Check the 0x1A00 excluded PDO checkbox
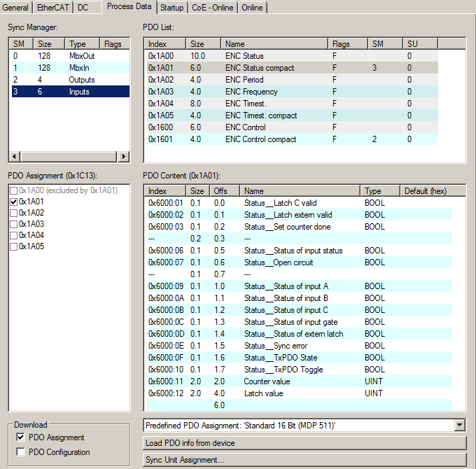The height and width of the screenshot is (469, 476). pyautogui.click(x=14, y=190)
